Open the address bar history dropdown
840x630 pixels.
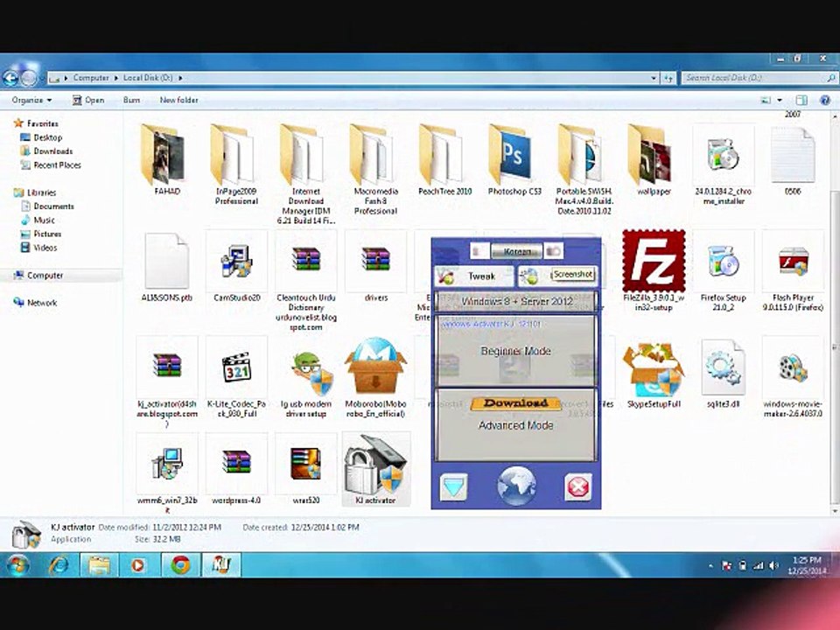pos(654,78)
